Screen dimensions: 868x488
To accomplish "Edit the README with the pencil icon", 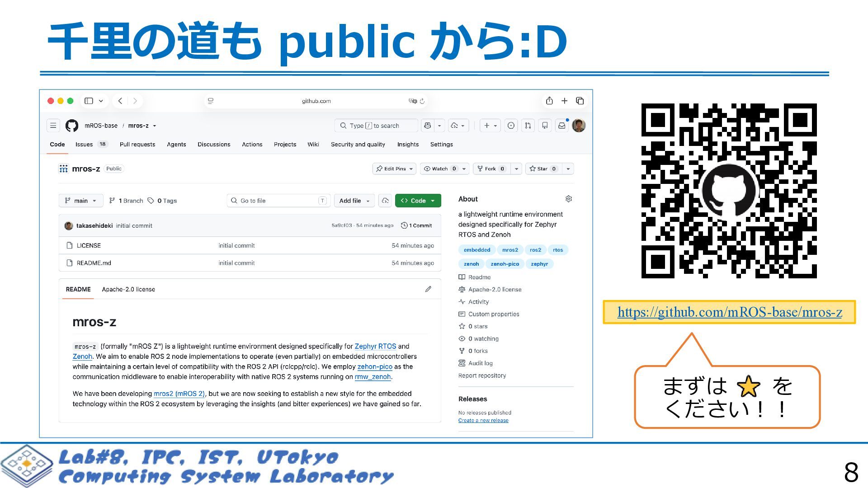I will [428, 289].
